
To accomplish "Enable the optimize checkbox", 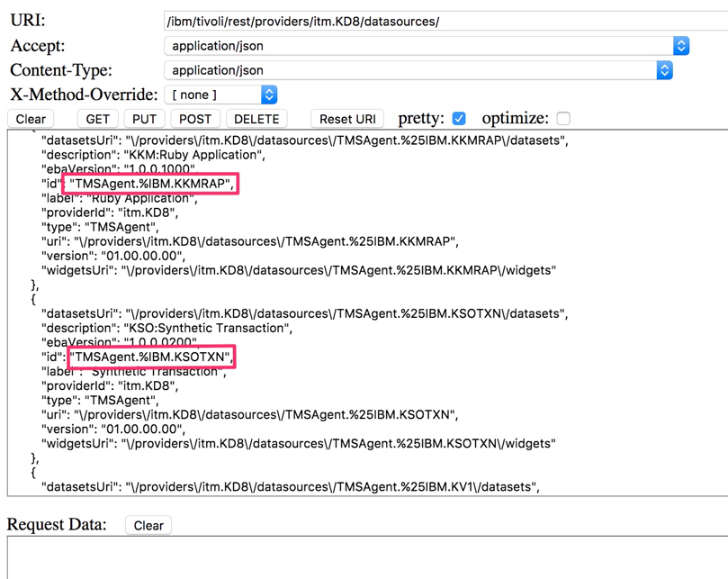I will coord(563,119).
